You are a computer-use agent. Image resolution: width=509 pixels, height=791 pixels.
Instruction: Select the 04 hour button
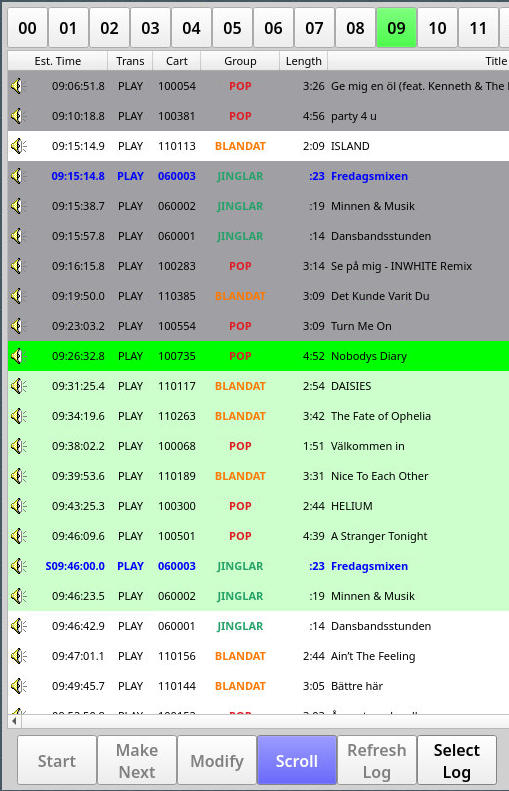pos(191,28)
